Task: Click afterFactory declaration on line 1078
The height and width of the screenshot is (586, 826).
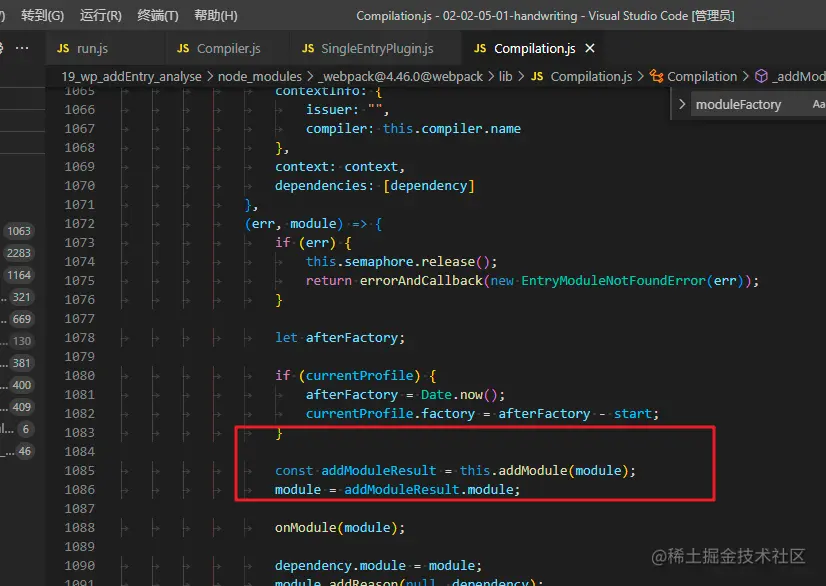Action: tap(352, 338)
